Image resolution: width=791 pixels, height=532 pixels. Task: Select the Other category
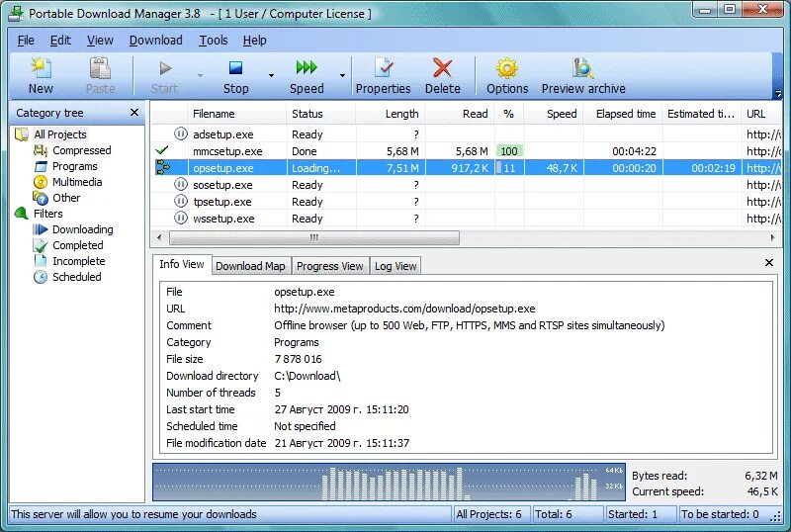pyautogui.click(x=66, y=198)
